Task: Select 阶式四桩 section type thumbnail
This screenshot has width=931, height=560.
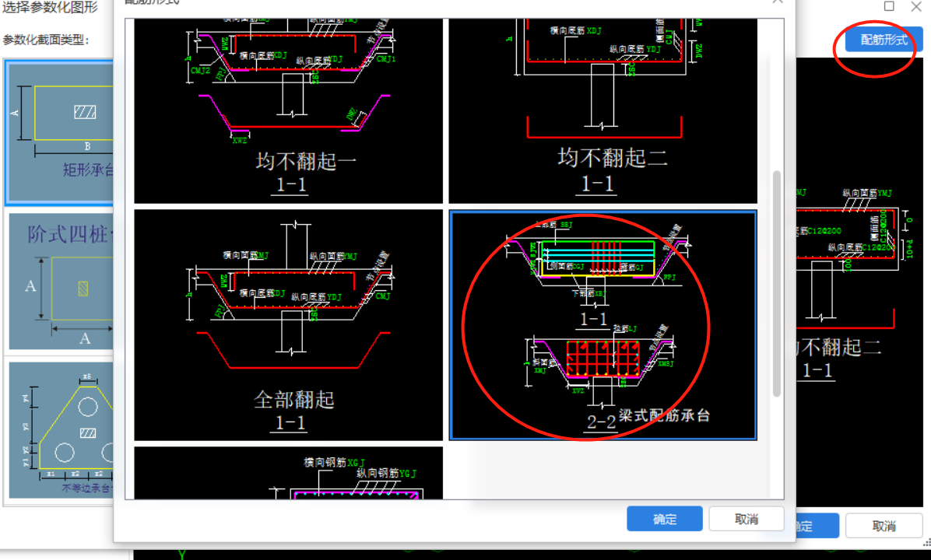Action: pos(61,282)
